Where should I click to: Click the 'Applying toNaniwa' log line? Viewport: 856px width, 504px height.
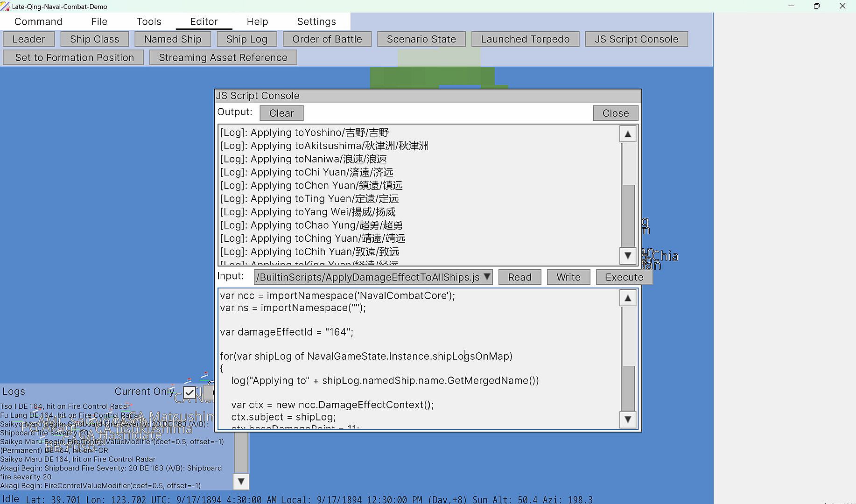[303, 159]
